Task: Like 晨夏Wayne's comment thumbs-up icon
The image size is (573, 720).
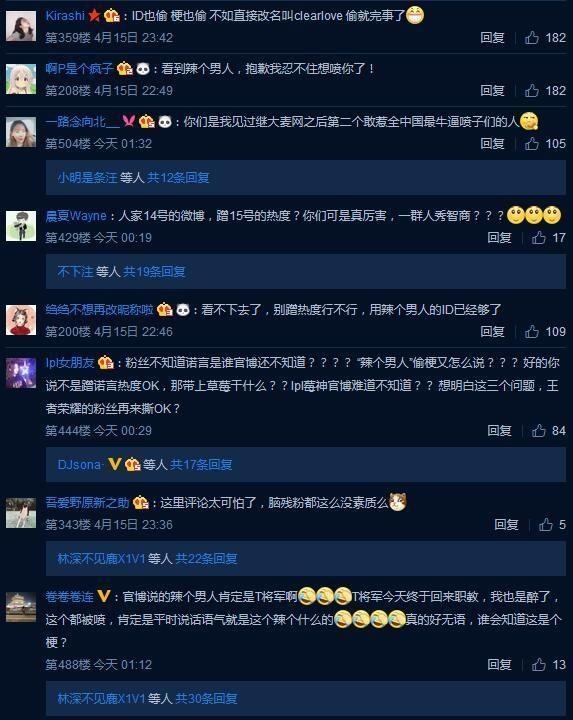Action: click(539, 237)
